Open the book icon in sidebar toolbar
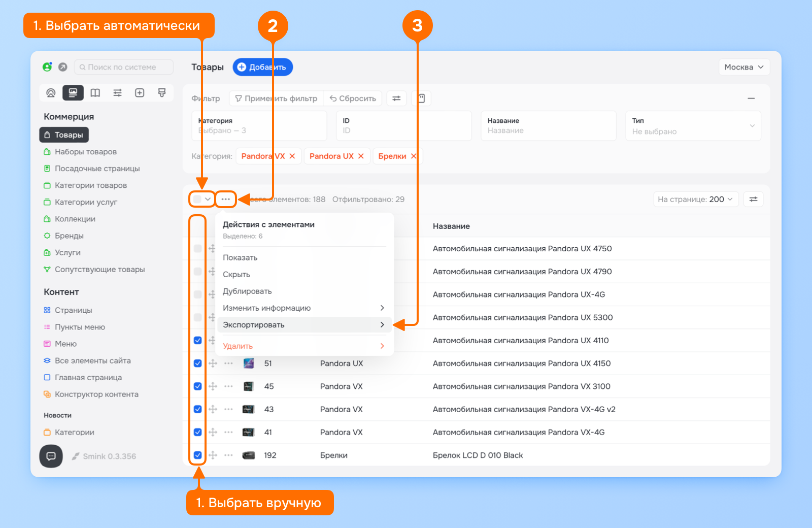Viewport: 812px width, 528px height. coord(95,93)
